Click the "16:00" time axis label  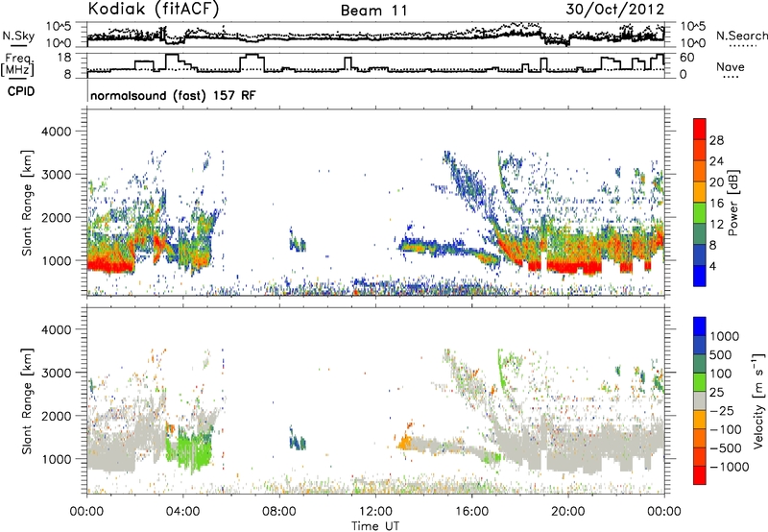point(471,512)
